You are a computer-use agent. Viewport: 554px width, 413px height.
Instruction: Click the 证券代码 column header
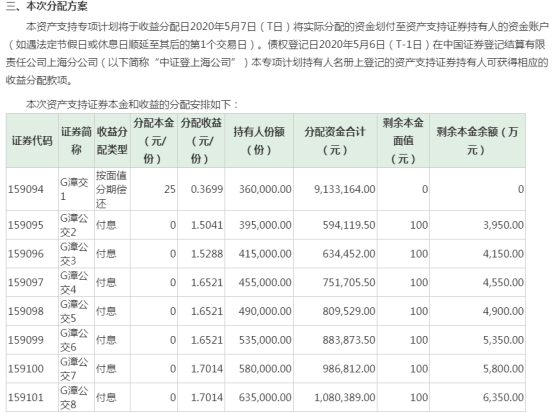32,141
